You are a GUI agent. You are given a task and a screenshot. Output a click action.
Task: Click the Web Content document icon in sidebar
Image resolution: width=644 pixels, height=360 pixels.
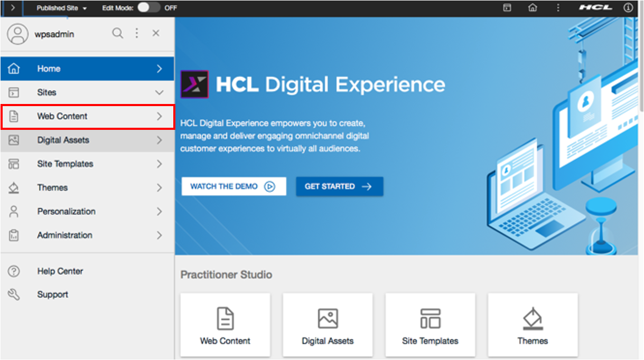tap(14, 116)
